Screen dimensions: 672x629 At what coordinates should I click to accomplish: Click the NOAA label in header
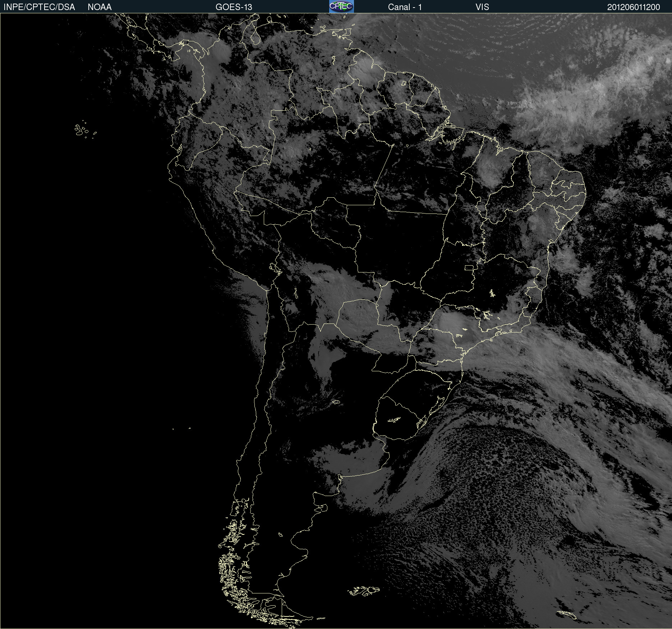point(100,7)
